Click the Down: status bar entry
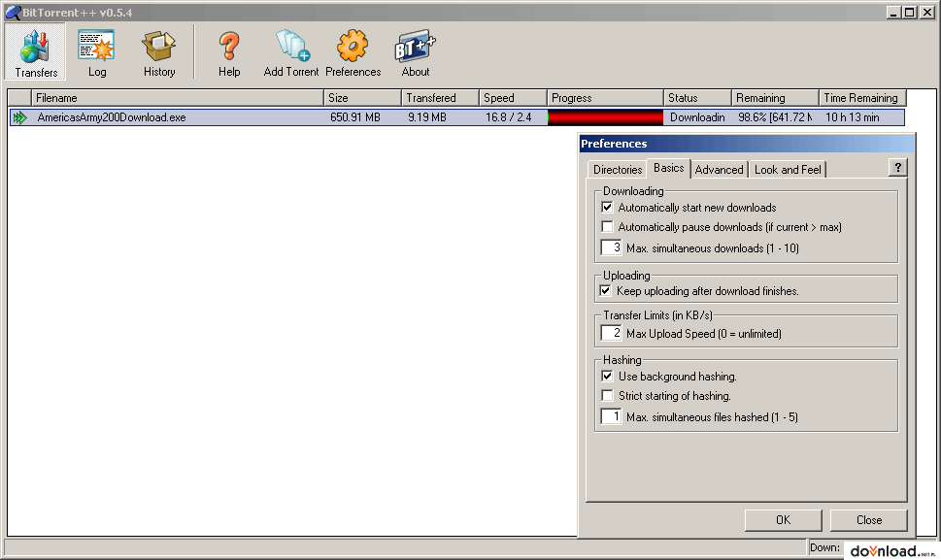 pos(824,547)
